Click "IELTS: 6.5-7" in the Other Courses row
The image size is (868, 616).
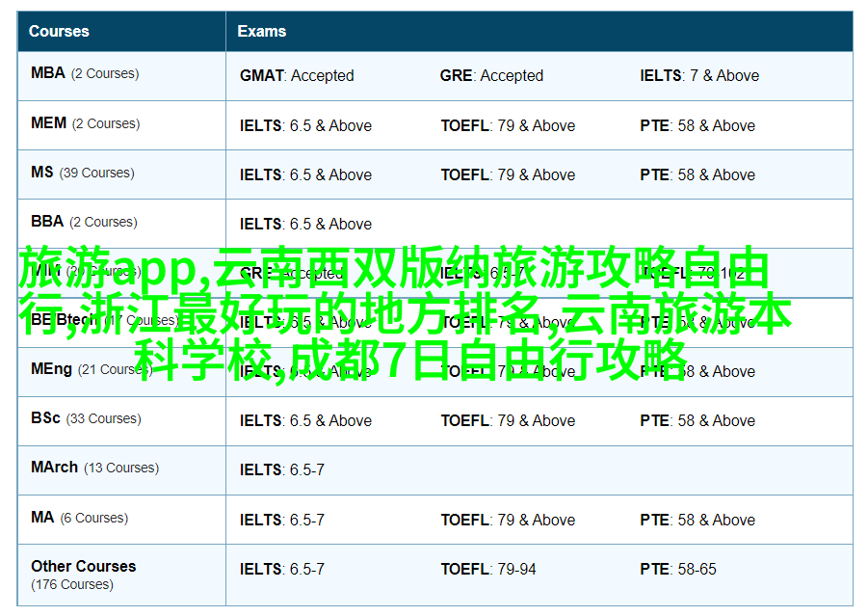tap(281, 570)
